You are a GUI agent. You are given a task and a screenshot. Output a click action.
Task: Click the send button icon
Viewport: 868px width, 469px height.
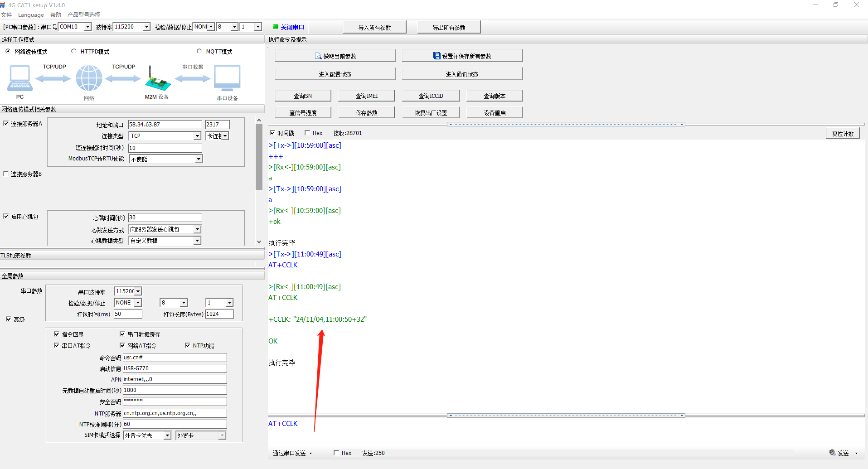tap(832, 453)
